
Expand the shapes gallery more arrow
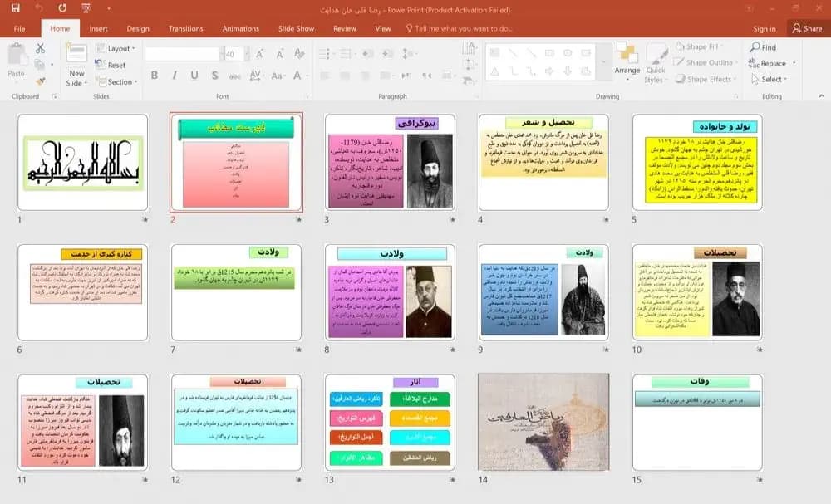click(602, 62)
